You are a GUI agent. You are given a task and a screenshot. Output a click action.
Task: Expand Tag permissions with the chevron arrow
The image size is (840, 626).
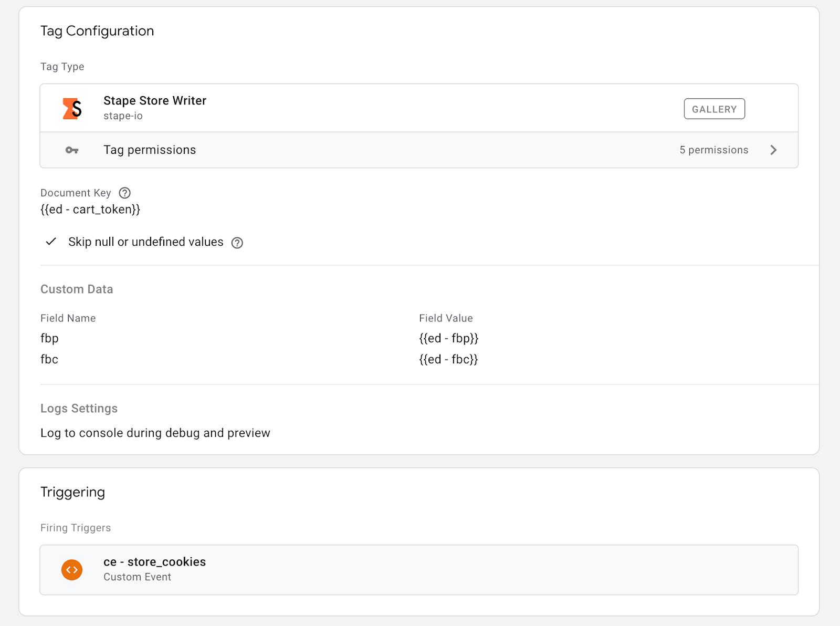pyautogui.click(x=773, y=150)
